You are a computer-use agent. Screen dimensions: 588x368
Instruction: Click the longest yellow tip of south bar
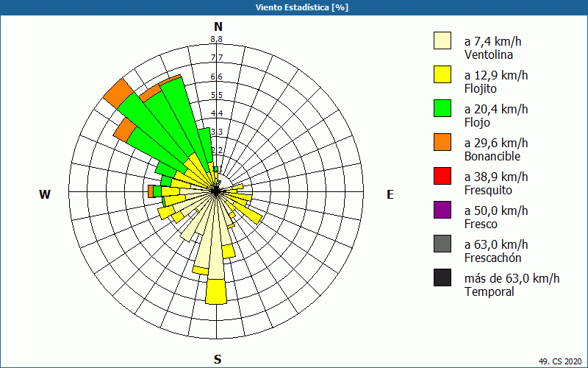pyautogui.click(x=216, y=291)
